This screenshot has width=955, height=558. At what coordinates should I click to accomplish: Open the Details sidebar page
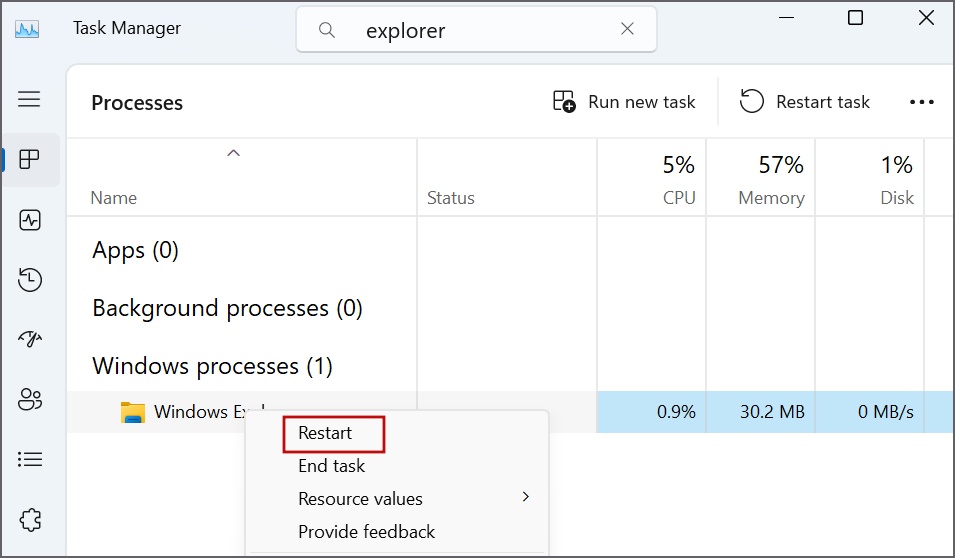click(x=29, y=459)
